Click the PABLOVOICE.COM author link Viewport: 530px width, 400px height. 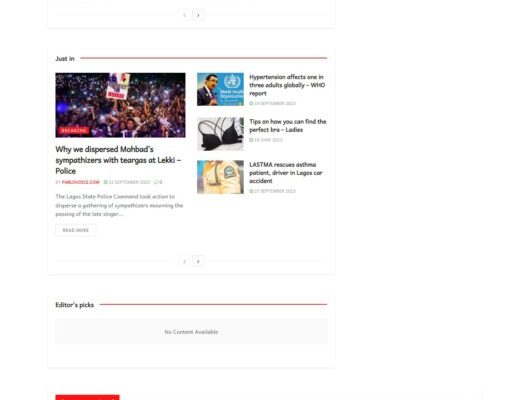click(x=80, y=182)
